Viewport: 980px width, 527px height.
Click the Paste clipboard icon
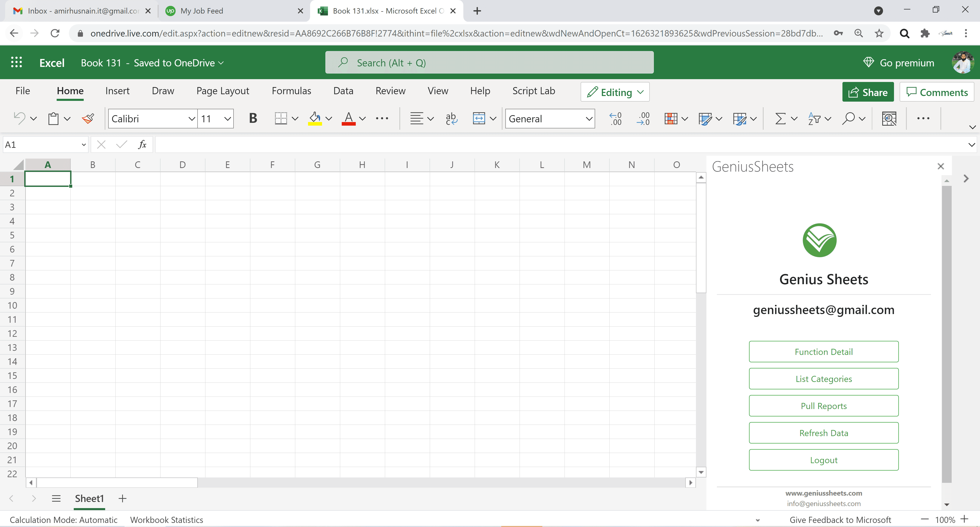coord(54,119)
